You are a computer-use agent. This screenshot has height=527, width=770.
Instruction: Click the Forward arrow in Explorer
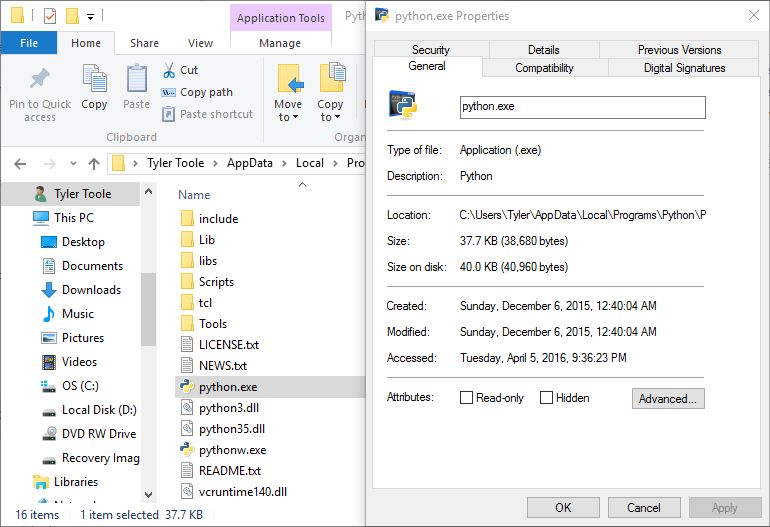50,164
